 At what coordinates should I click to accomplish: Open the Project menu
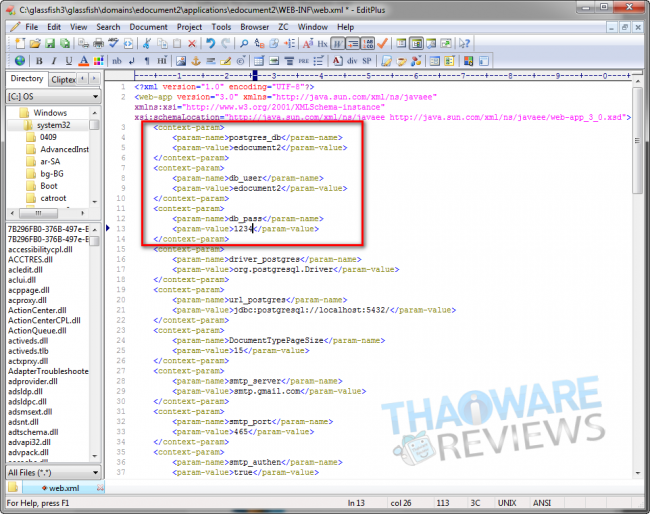[x=189, y=27]
